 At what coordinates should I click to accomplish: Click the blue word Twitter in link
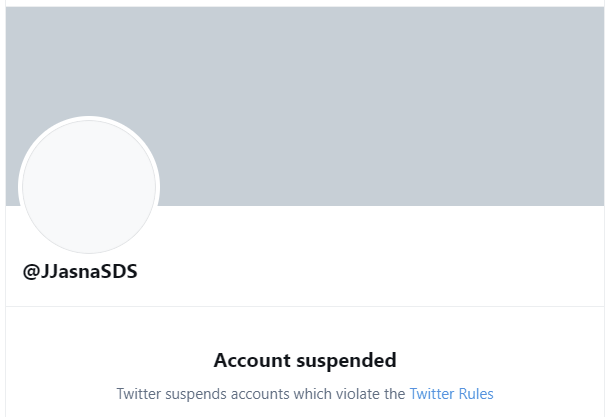click(x=432, y=394)
